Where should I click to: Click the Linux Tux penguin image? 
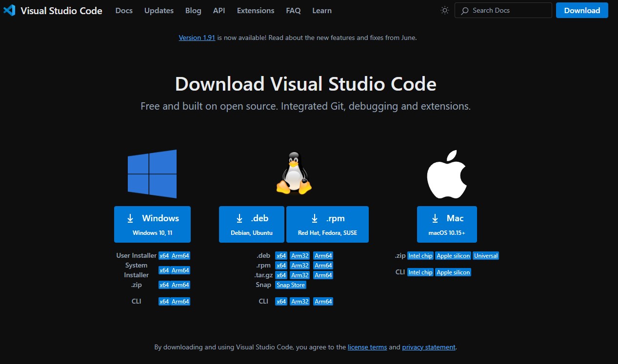(x=294, y=173)
